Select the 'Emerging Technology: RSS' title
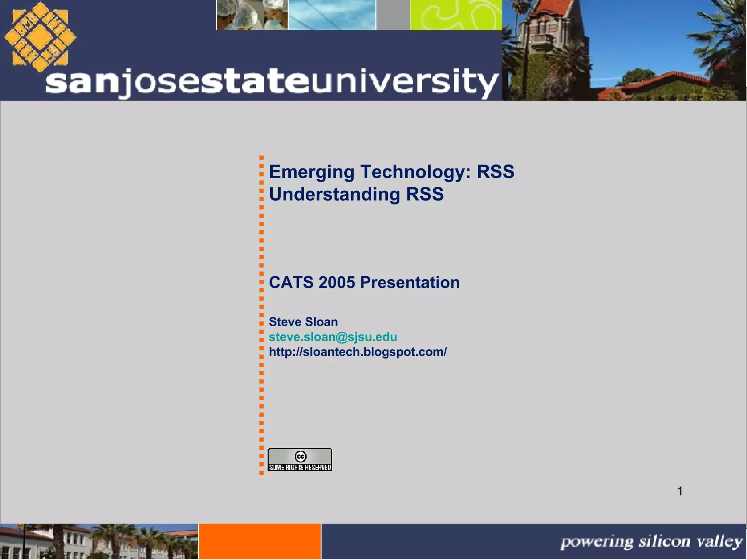The image size is (747, 560). [x=391, y=172]
